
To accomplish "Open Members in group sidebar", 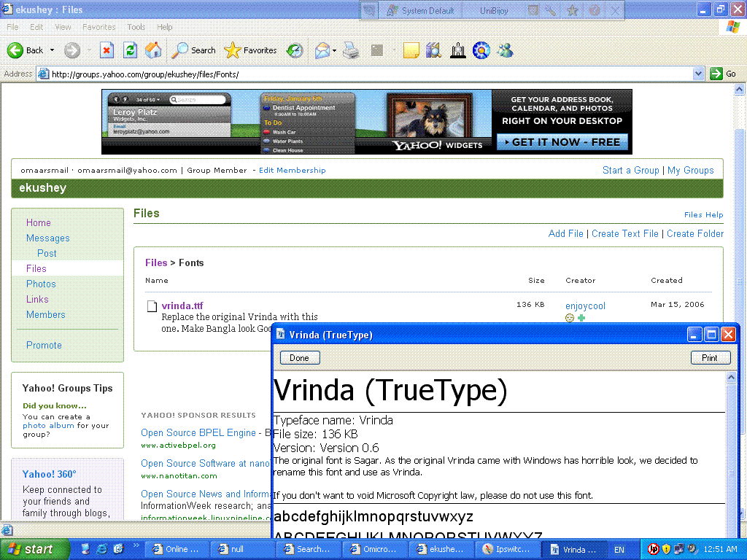I will tap(46, 314).
